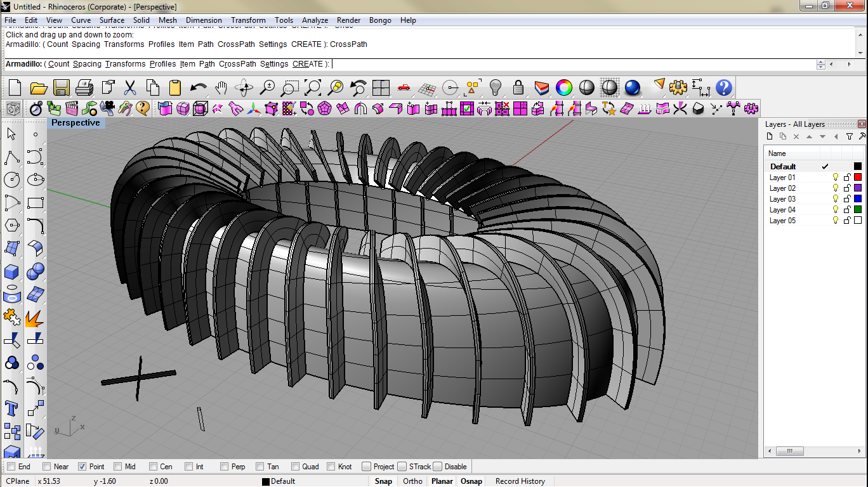The width and height of the screenshot is (868, 487).
Task: Click the Save floppy disk icon
Action: [x=62, y=88]
